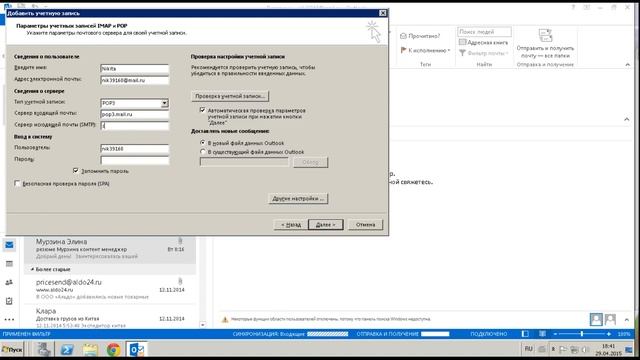Open the email from pricesend@aldo24.ru

coord(110,289)
